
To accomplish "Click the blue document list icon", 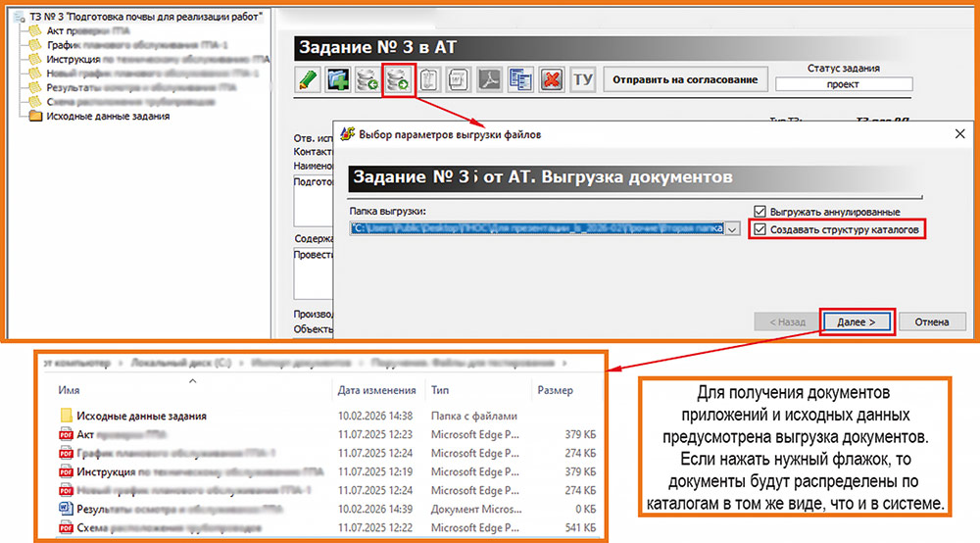I will [x=520, y=80].
